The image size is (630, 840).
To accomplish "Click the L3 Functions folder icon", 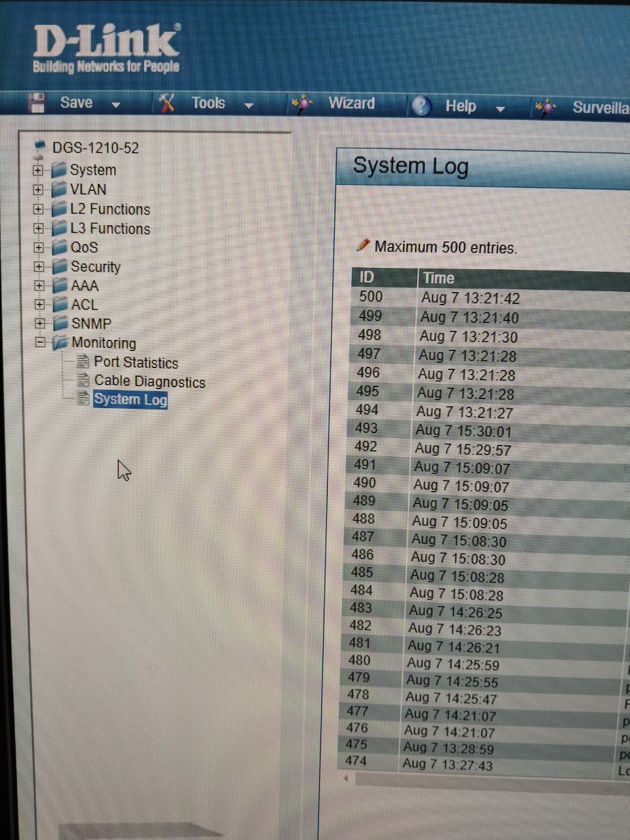I will pos(60,228).
